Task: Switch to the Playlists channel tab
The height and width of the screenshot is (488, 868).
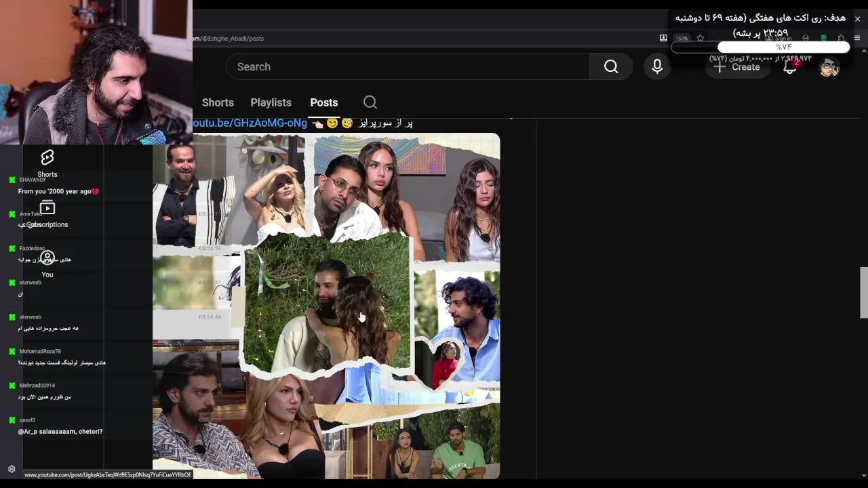Action: click(x=271, y=102)
